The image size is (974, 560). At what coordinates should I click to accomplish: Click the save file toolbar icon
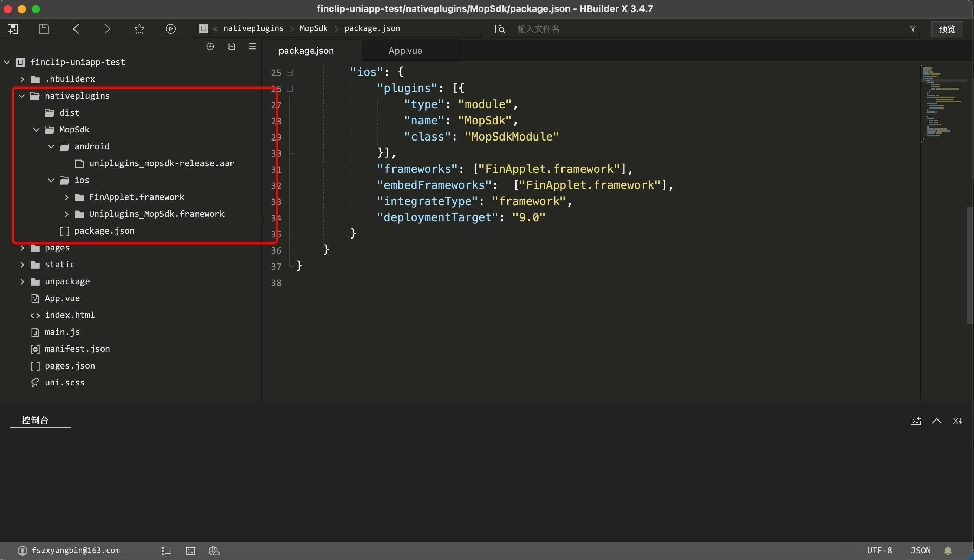click(44, 29)
